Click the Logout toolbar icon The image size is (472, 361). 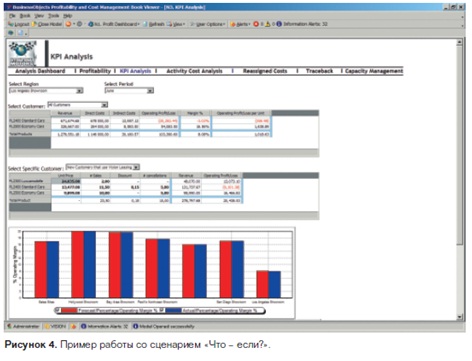pyautogui.click(x=10, y=24)
